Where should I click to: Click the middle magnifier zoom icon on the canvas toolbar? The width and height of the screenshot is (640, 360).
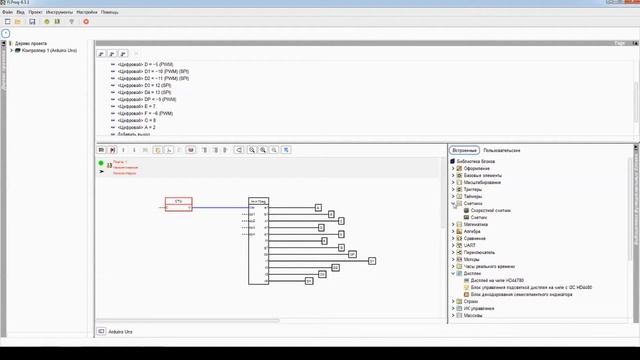pos(263,150)
